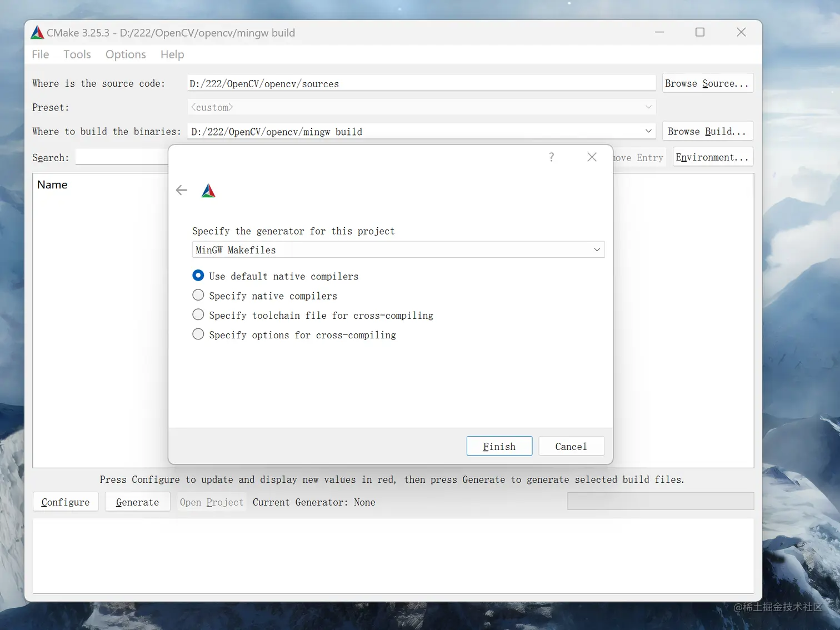This screenshot has height=630, width=840.
Task: Click the dialog's question mark help icon
Action: (x=551, y=157)
